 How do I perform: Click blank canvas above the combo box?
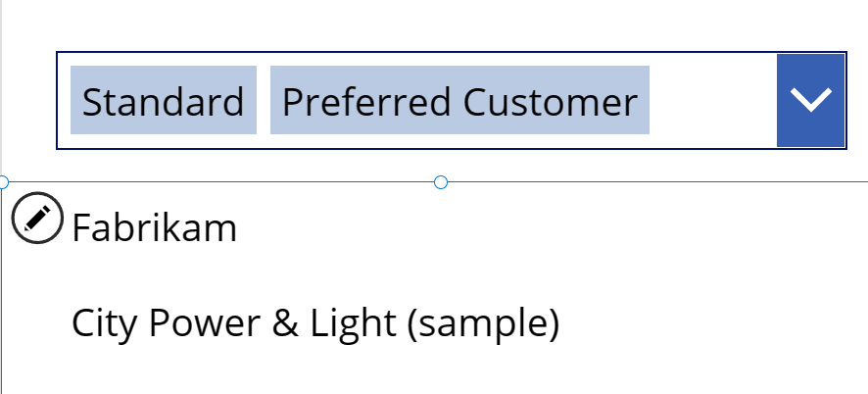pyautogui.click(x=434, y=25)
